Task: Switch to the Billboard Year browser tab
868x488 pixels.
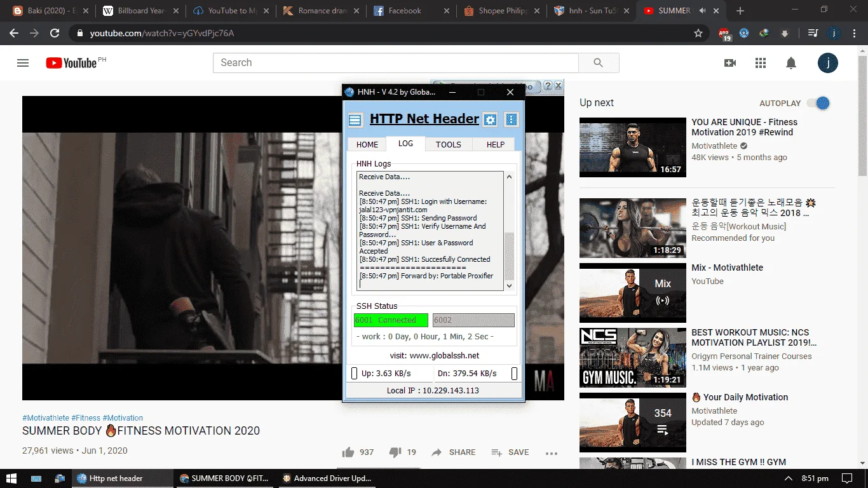Action: click(140, 11)
